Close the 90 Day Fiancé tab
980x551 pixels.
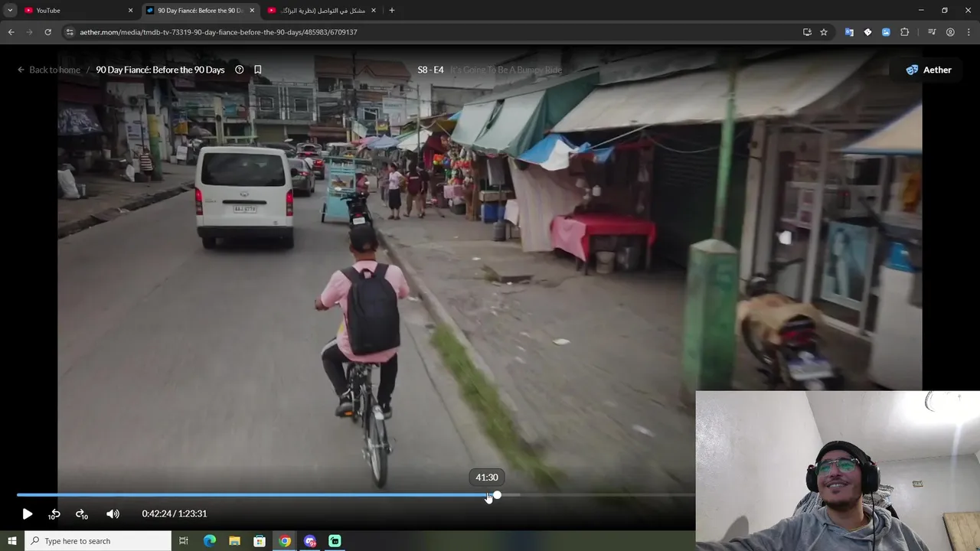pyautogui.click(x=252, y=11)
